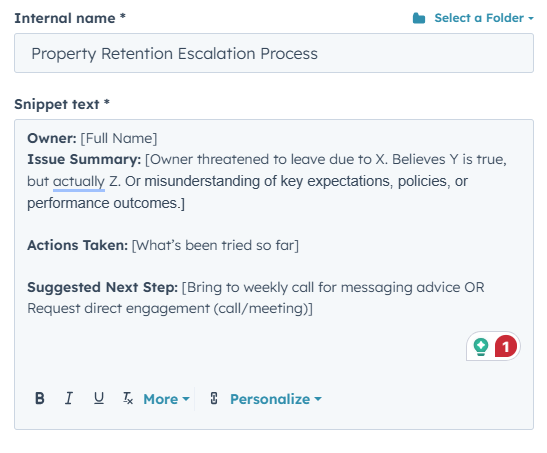Click the Actions Taken line in snippet
The width and height of the screenshot is (547, 453).
pyautogui.click(x=163, y=245)
